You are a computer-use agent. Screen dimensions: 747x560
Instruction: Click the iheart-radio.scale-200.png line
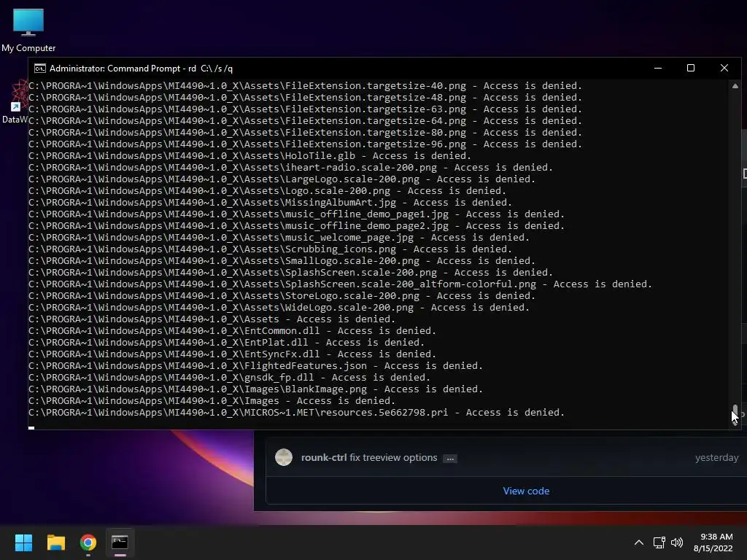pos(290,168)
